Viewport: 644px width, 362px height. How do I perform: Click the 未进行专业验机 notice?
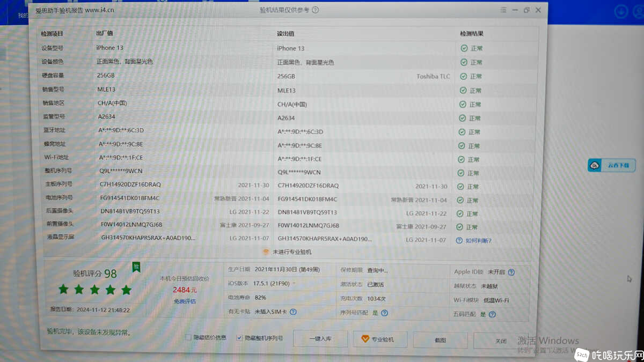click(x=287, y=252)
